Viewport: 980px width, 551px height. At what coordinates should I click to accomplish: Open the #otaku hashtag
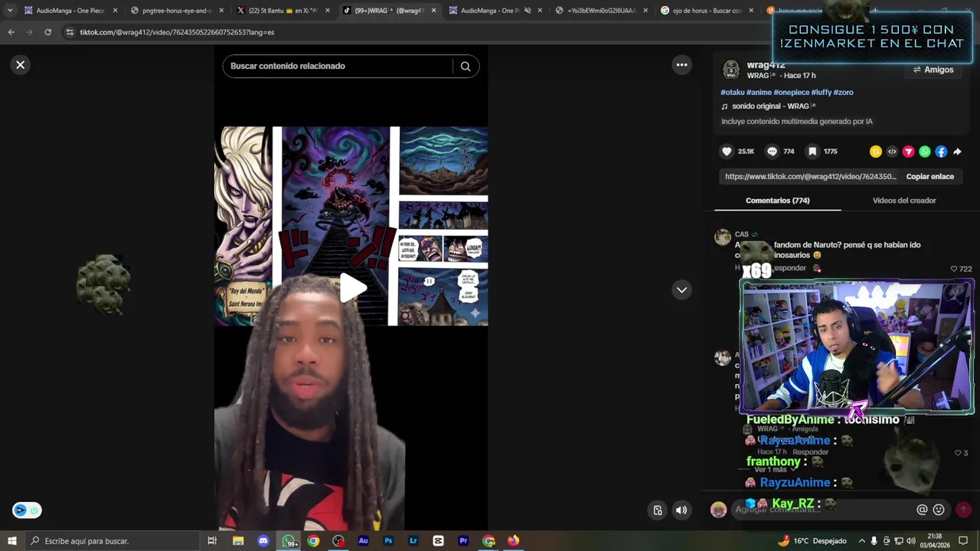pos(732,93)
